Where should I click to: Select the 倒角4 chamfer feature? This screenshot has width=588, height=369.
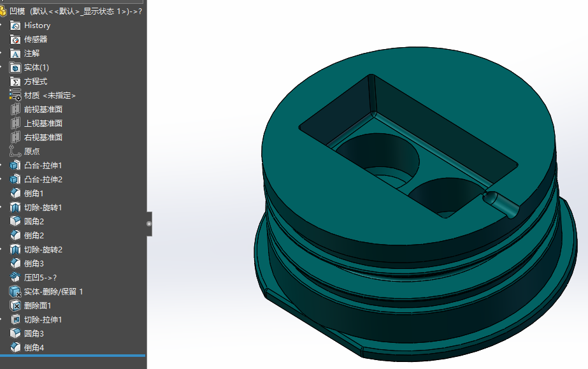[x=34, y=347]
